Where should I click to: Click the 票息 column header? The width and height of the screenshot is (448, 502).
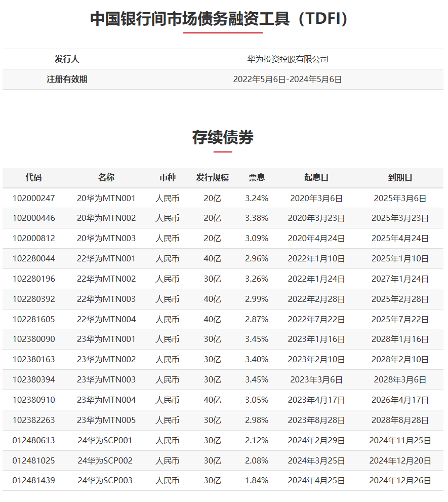pyautogui.click(x=257, y=178)
